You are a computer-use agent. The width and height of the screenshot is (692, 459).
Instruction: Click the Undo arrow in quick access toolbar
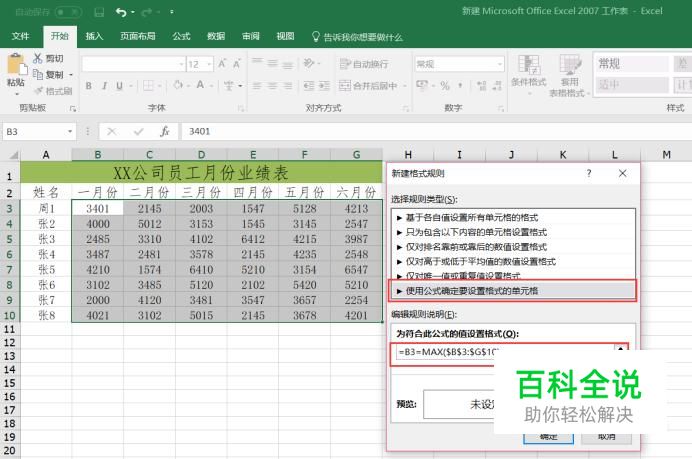point(121,12)
